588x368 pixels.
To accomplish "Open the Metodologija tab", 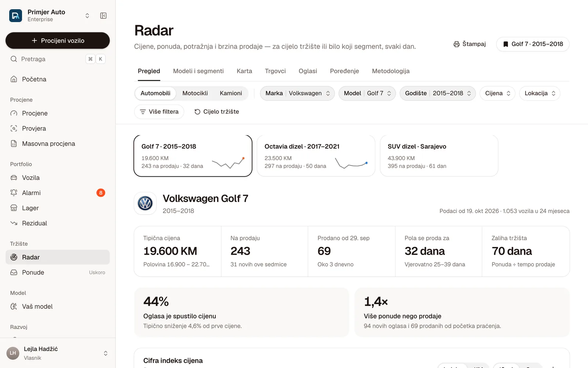I will coord(391,71).
